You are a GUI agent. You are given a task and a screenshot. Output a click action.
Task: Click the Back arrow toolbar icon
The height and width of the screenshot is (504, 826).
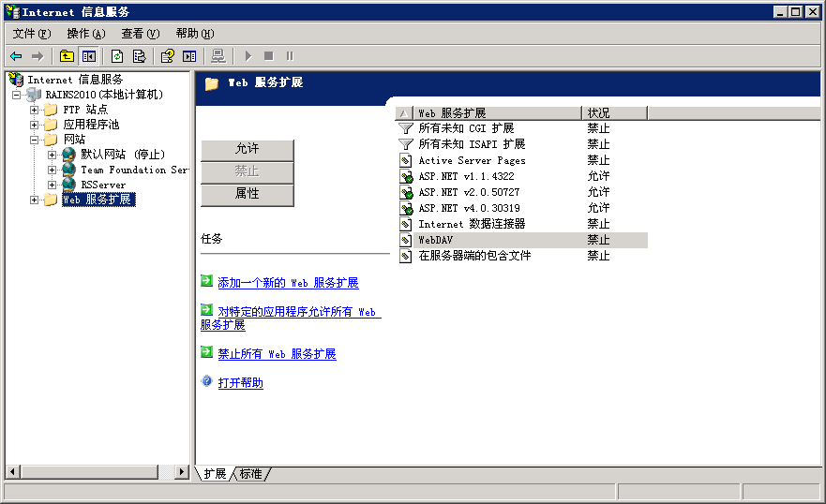[x=16, y=56]
